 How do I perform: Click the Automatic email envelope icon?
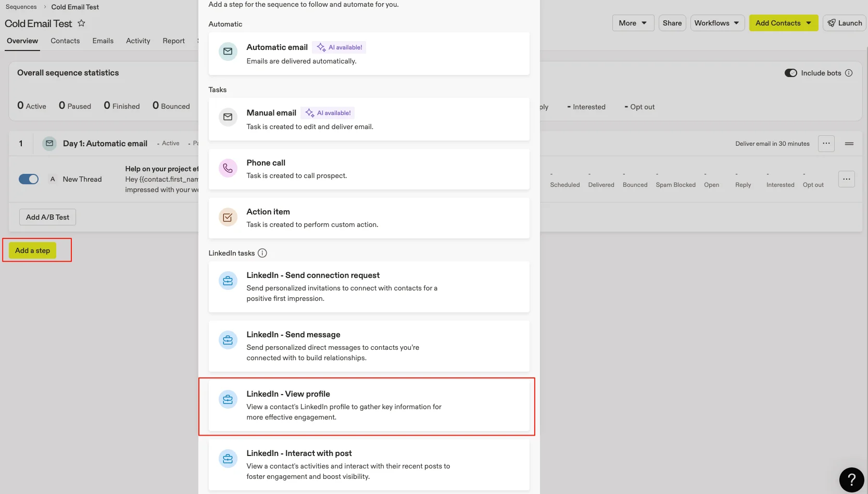pyautogui.click(x=228, y=52)
